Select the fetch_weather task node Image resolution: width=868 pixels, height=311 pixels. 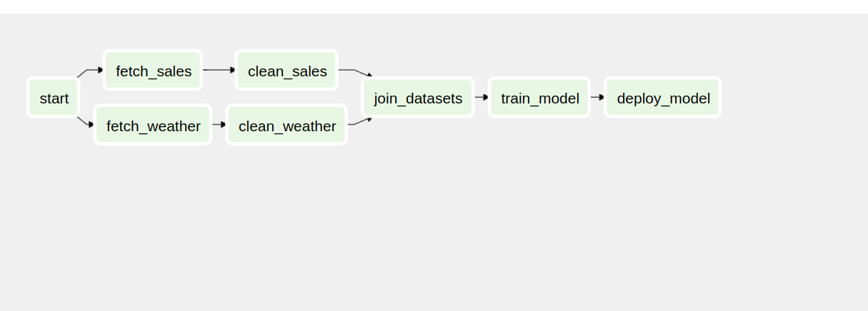tap(153, 126)
